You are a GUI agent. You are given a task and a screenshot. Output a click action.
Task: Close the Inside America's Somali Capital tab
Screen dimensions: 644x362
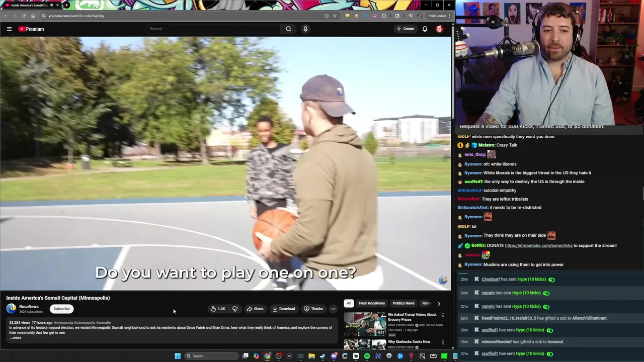click(57, 5)
